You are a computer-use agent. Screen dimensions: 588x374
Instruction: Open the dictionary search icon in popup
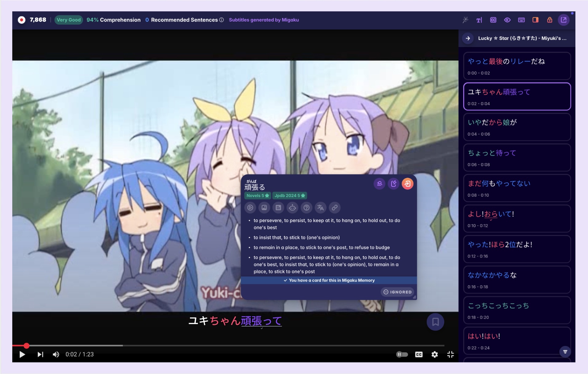[379, 184]
